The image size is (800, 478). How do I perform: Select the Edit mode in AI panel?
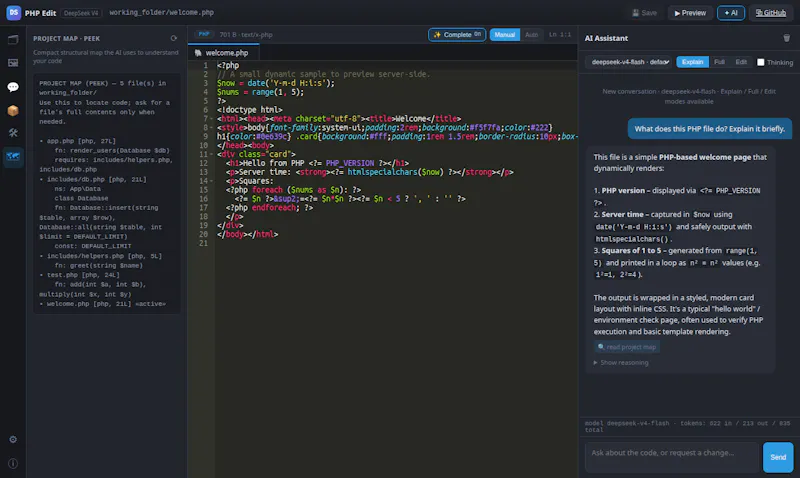point(741,62)
